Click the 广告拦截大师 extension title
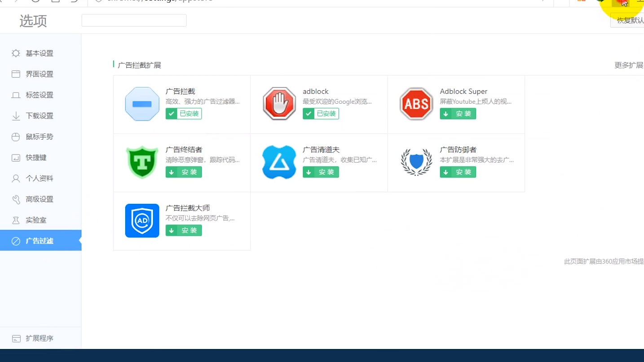 tap(188, 208)
